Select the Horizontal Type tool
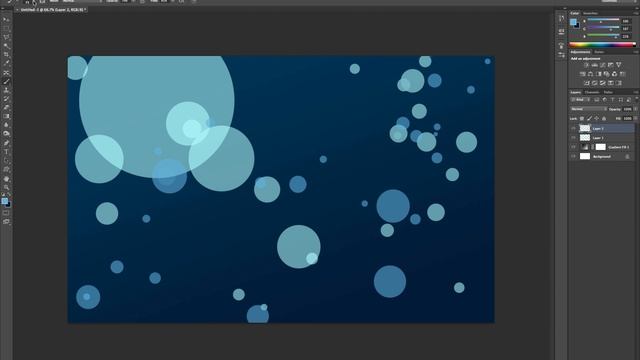Screen dimensions: 640x360 pos(6,152)
